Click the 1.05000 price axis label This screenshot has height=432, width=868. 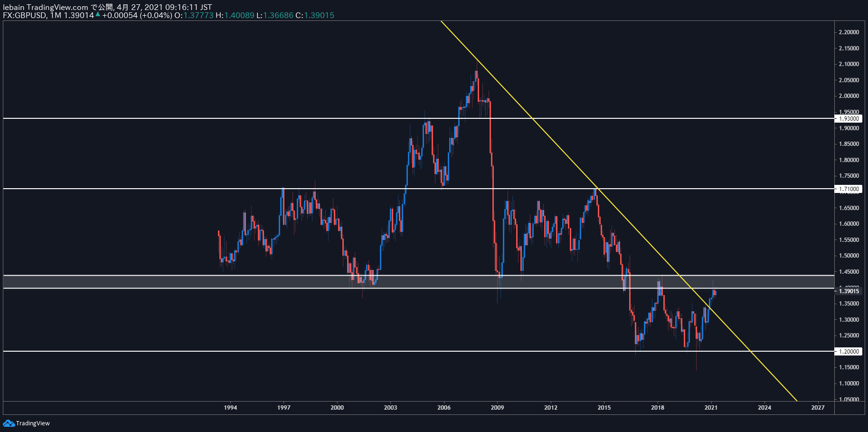click(849, 399)
